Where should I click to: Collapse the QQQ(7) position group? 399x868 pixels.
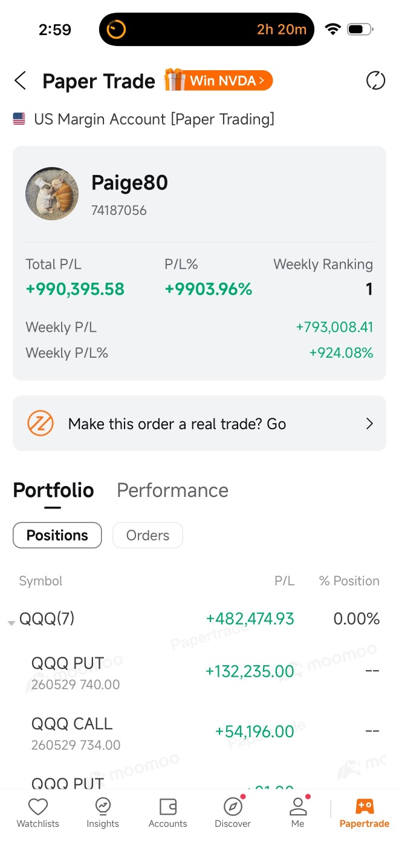pos(11,622)
